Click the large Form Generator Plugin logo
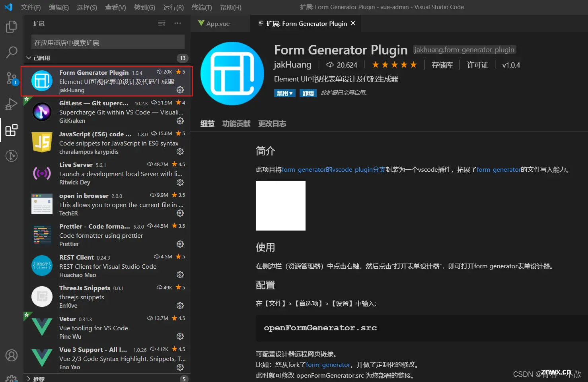The width and height of the screenshot is (588, 382). tap(232, 74)
